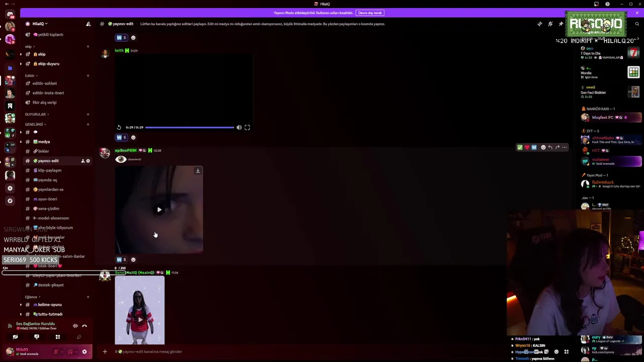644x362 pixels.
Task: Collapse the GENELİMSİ category
Action: 35,124
